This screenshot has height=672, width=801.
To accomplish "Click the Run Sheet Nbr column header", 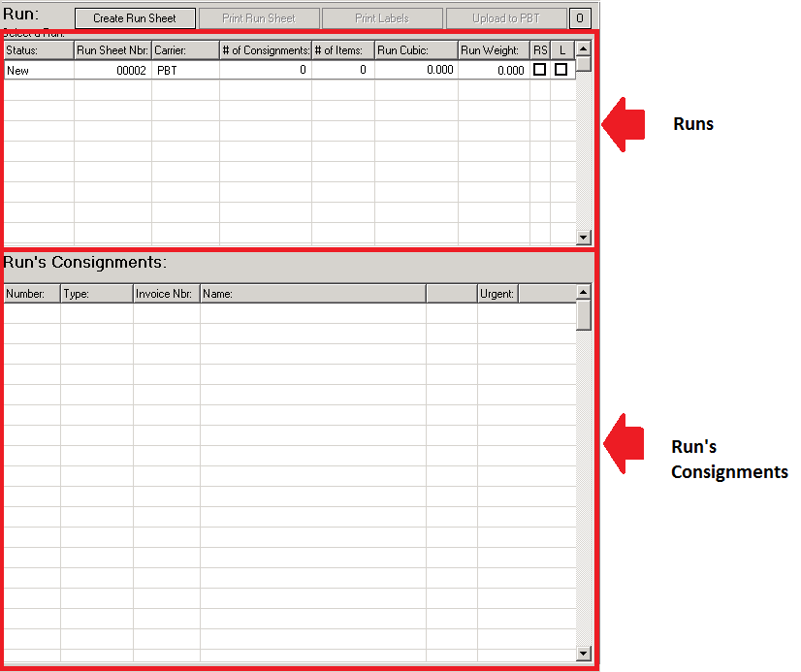I will pyautogui.click(x=112, y=50).
